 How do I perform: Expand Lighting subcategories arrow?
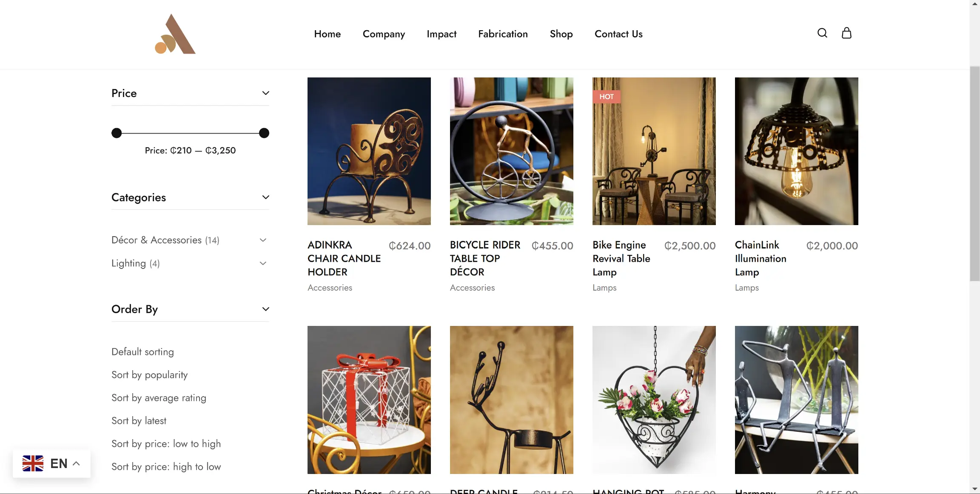[x=263, y=263]
